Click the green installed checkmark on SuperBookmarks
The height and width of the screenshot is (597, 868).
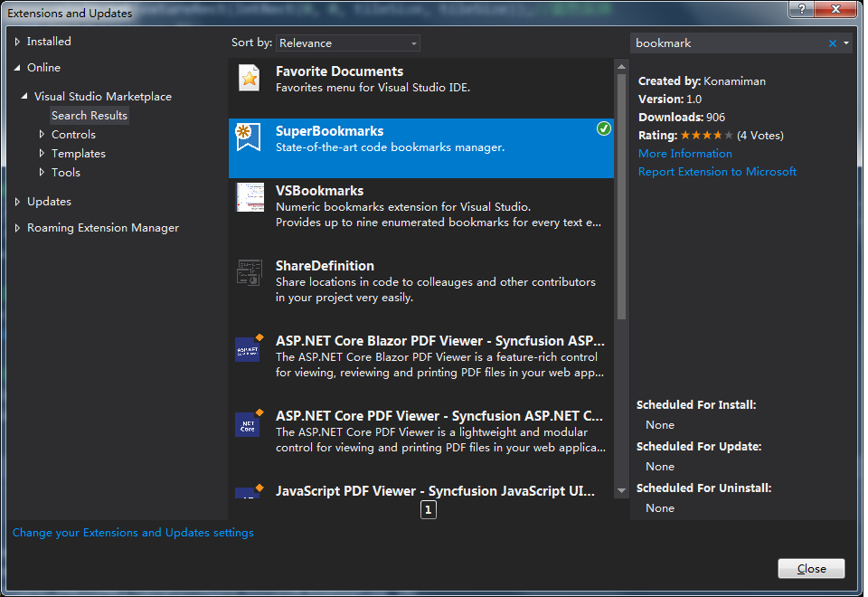(603, 129)
